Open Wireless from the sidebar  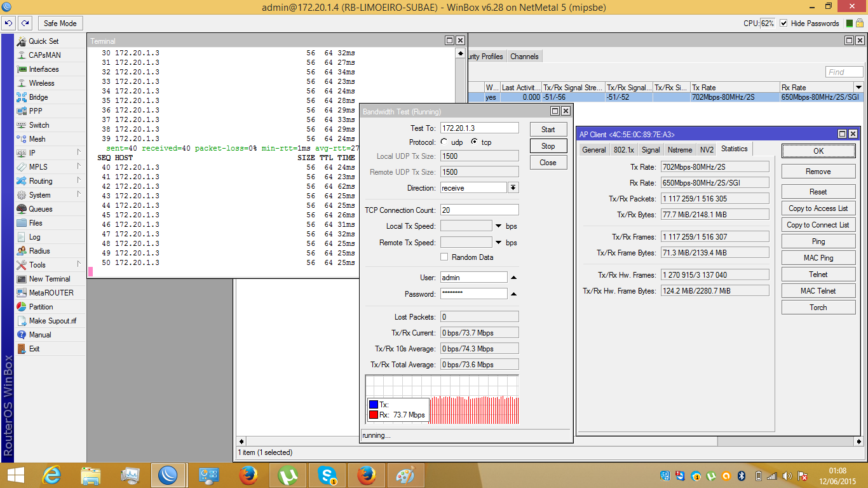coord(41,83)
